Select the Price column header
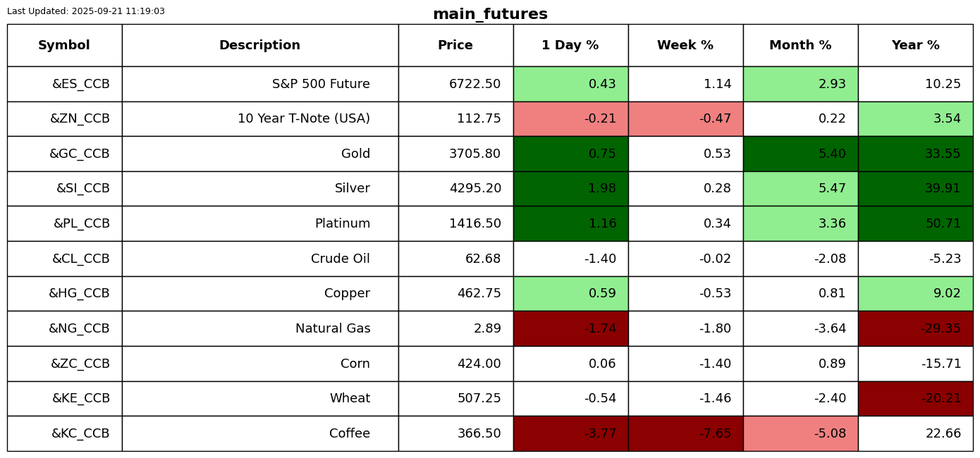 click(x=455, y=46)
